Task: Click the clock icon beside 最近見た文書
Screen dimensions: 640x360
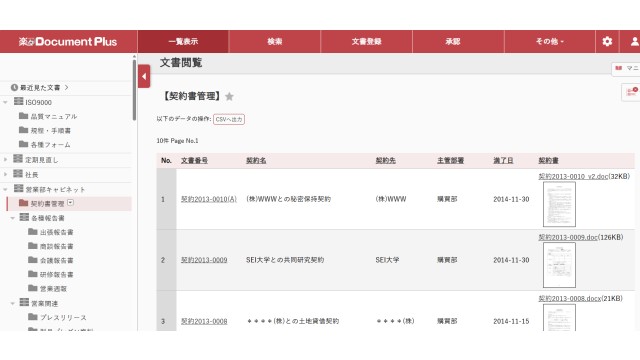Action: pos(14,87)
